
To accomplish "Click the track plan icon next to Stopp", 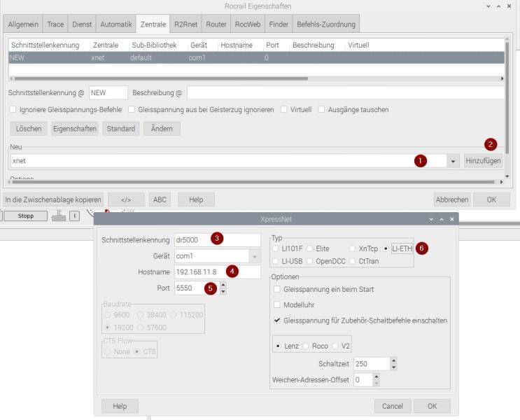I will (x=59, y=216).
